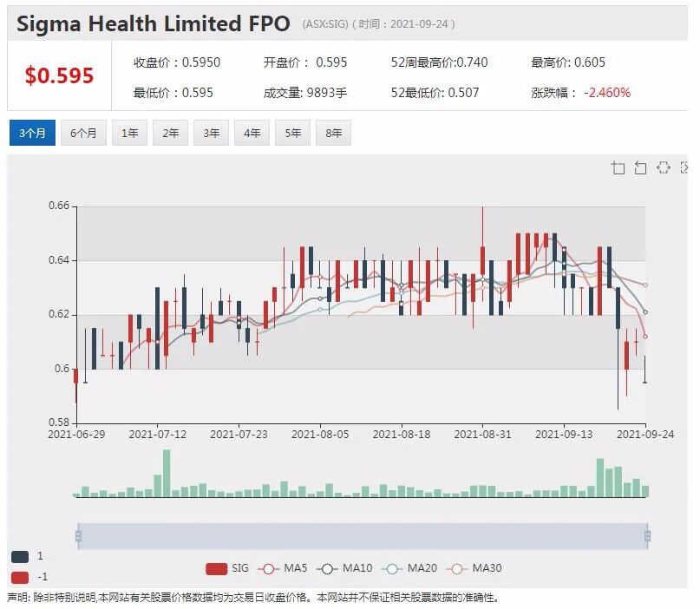Toggle the MA5 line legend
Image resolution: width=700 pixels, height=609 pixels.
tap(283, 568)
